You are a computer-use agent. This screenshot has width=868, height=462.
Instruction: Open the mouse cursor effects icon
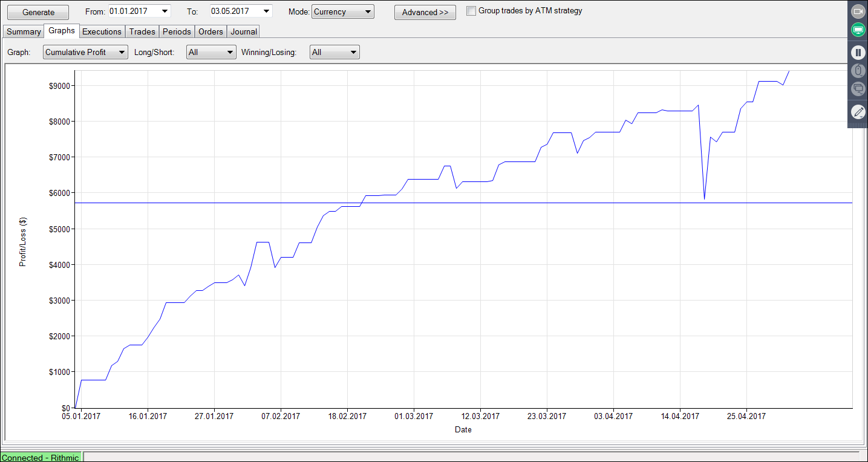[x=858, y=71]
